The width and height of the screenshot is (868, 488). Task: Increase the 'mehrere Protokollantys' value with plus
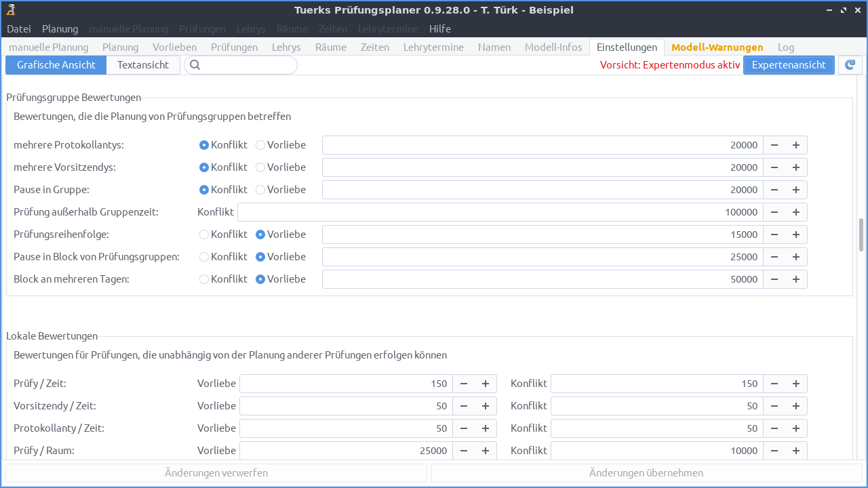click(x=795, y=144)
